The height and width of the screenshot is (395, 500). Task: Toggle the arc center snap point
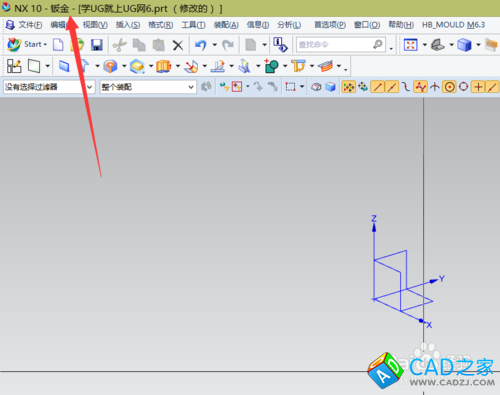[449, 87]
